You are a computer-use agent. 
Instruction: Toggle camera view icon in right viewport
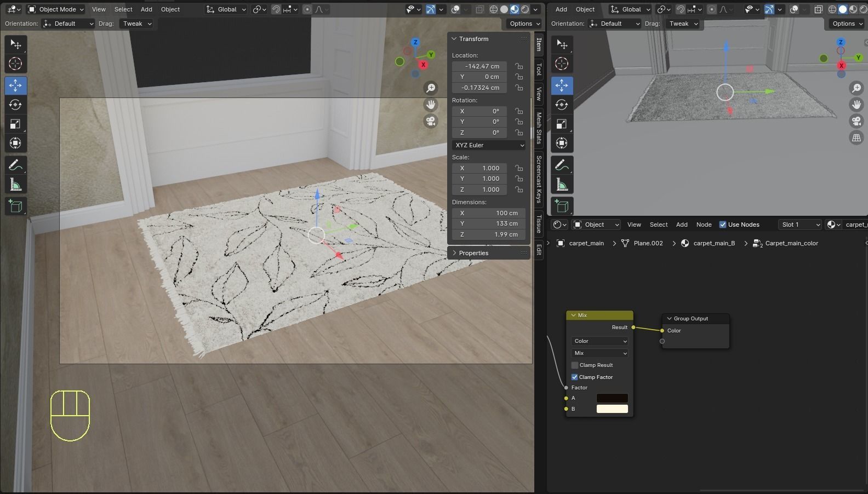pyautogui.click(x=856, y=121)
